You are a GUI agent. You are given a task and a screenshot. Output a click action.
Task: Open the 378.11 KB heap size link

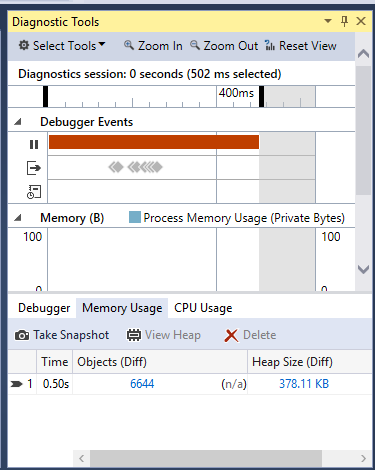click(304, 384)
